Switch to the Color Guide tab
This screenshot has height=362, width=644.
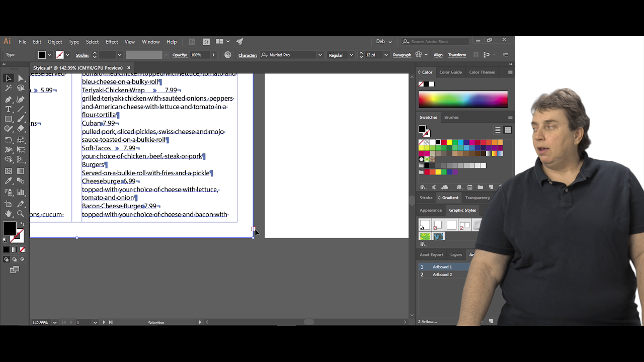(450, 72)
